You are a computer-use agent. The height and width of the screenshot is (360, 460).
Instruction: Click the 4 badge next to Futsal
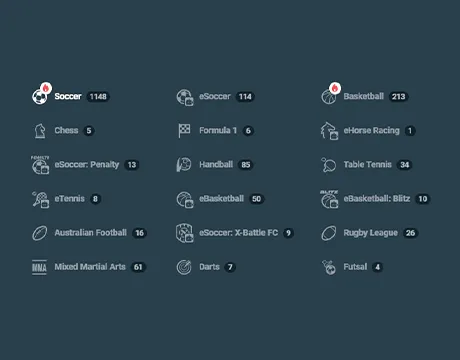click(x=377, y=267)
